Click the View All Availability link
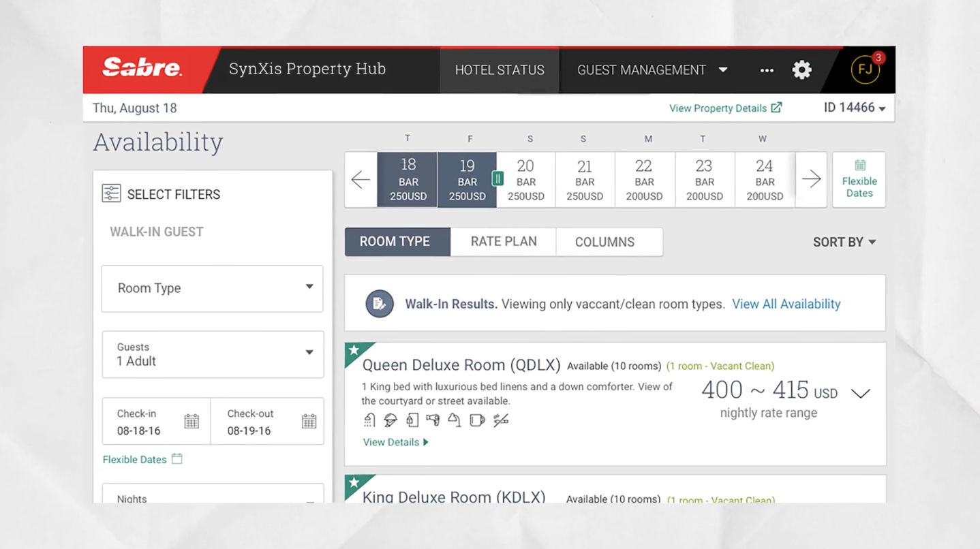 (x=786, y=304)
